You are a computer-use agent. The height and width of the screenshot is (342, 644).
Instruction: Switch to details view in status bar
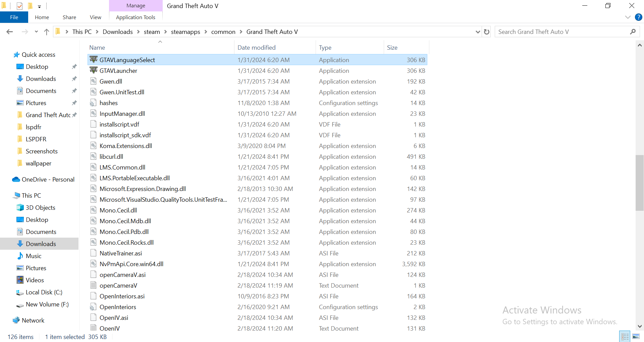click(x=625, y=336)
